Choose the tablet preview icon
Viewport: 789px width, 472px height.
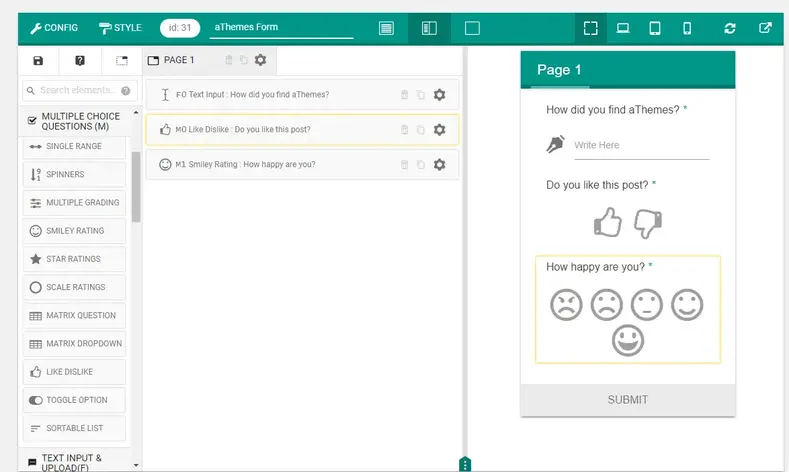[x=655, y=28]
